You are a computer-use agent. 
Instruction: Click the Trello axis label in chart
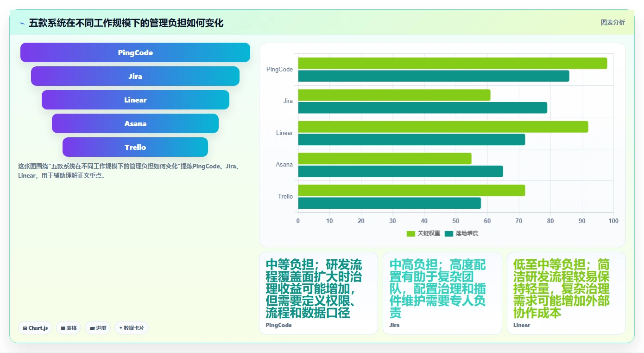coord(285,197)
